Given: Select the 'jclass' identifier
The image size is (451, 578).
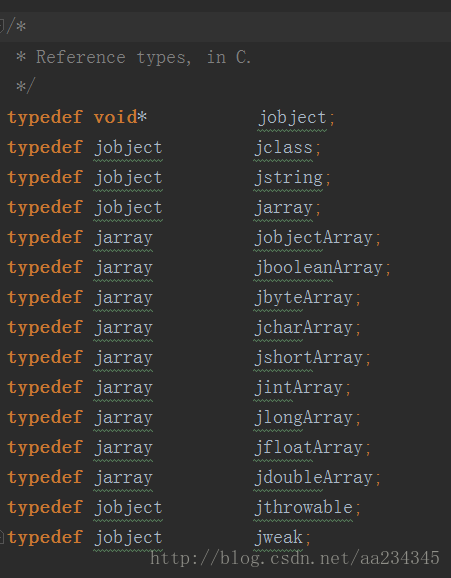Looking at the screenshot, I should tap(283, 148).
